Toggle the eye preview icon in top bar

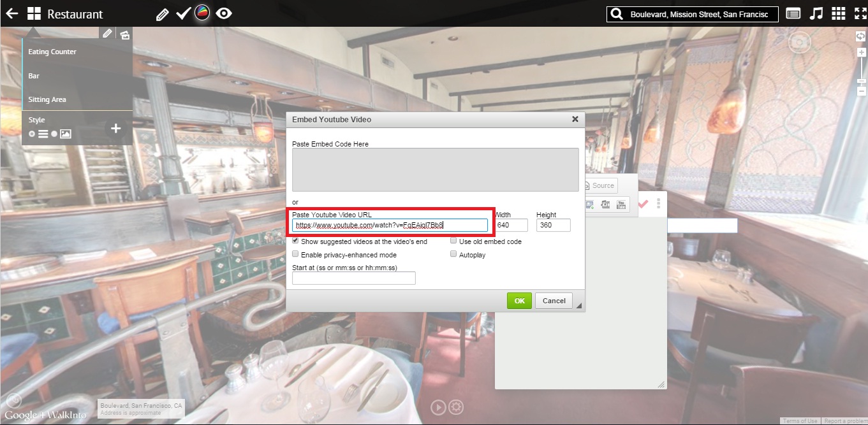pos(223,13)
